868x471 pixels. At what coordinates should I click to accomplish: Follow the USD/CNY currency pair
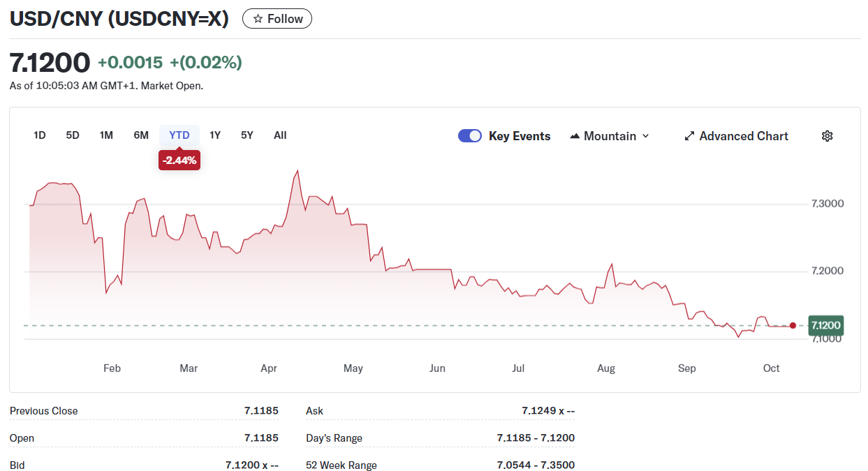(x=277, y=19)
